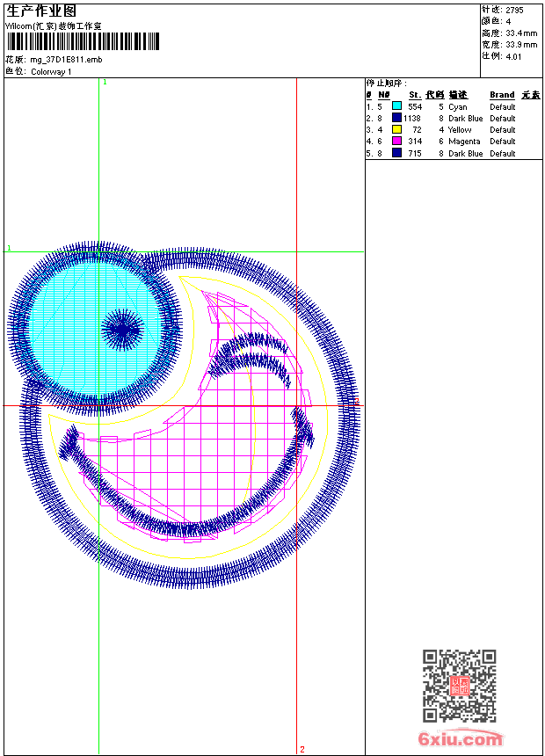Image resolution: width=545 pixels, height=756 pixels.
Task: Select the Colorway 1 label
Action: 51,71
